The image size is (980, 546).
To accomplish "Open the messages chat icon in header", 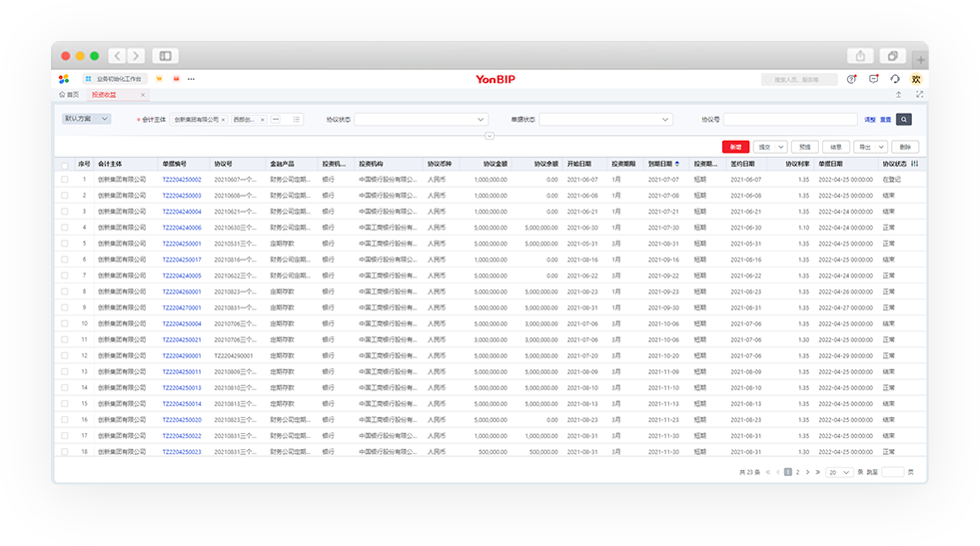I will 873,79.
